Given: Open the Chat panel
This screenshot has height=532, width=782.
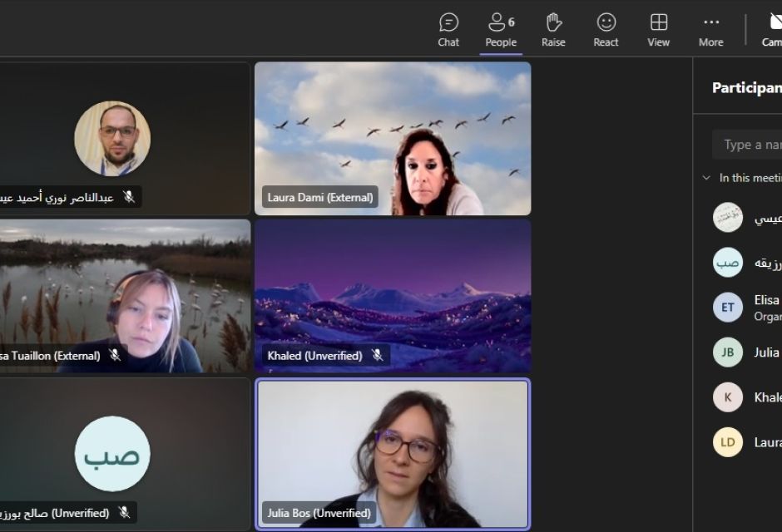Looking at the screenshot, I should [448, 29].
